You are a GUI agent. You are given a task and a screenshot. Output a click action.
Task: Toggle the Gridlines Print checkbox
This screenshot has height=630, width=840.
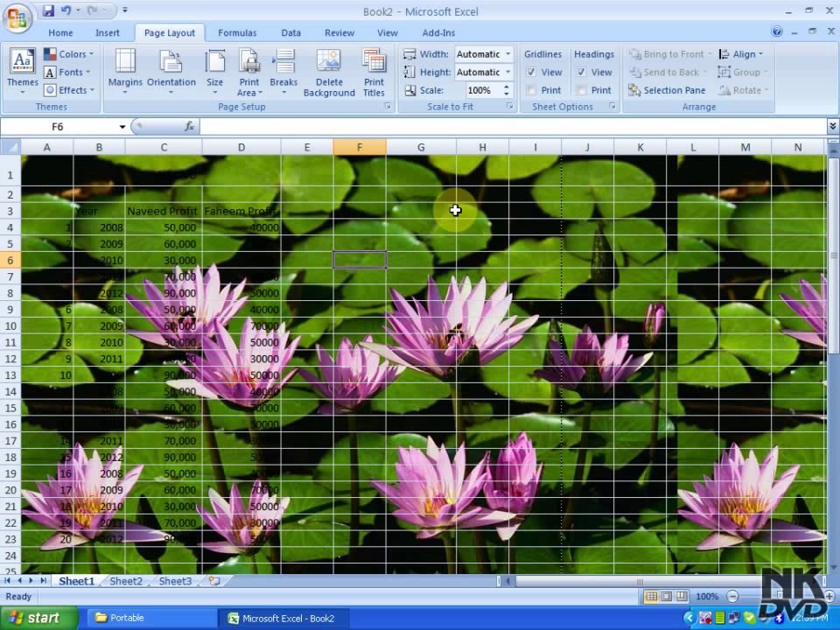tap(531, 90)
